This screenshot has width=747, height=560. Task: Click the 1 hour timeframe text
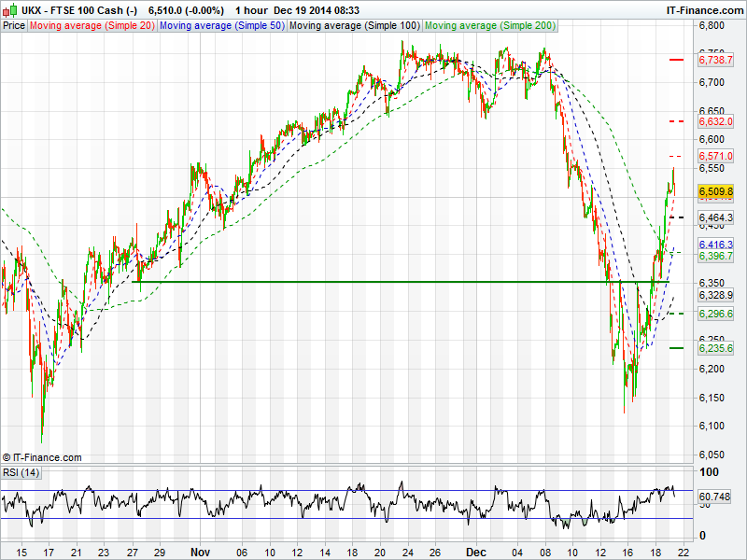click(251, 9)
